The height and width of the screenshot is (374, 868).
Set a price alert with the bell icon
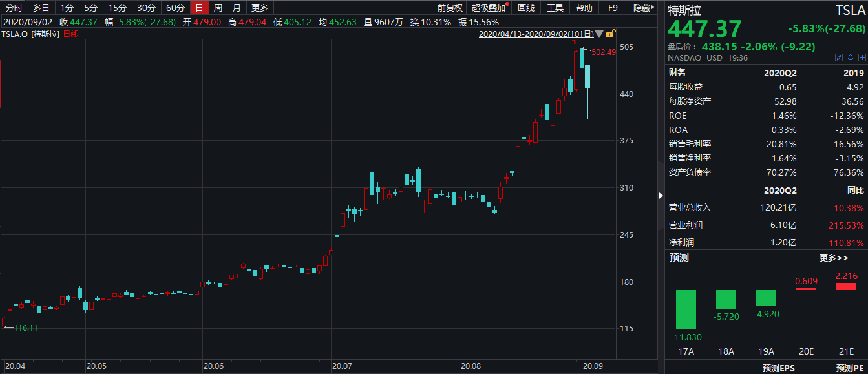[x=852, y=58]
